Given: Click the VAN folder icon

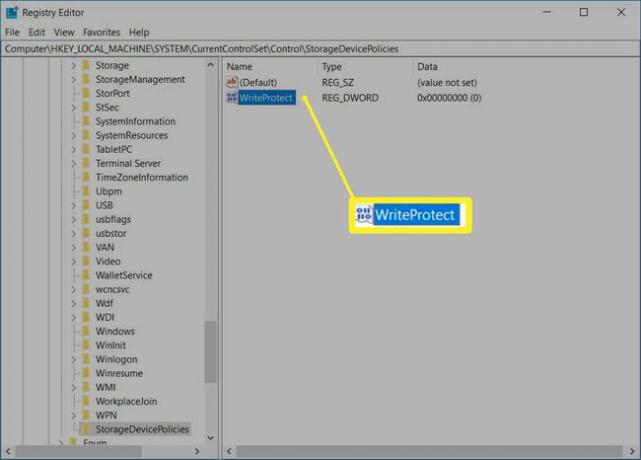Looking at the screenshot, I should (x=86, y=247).
